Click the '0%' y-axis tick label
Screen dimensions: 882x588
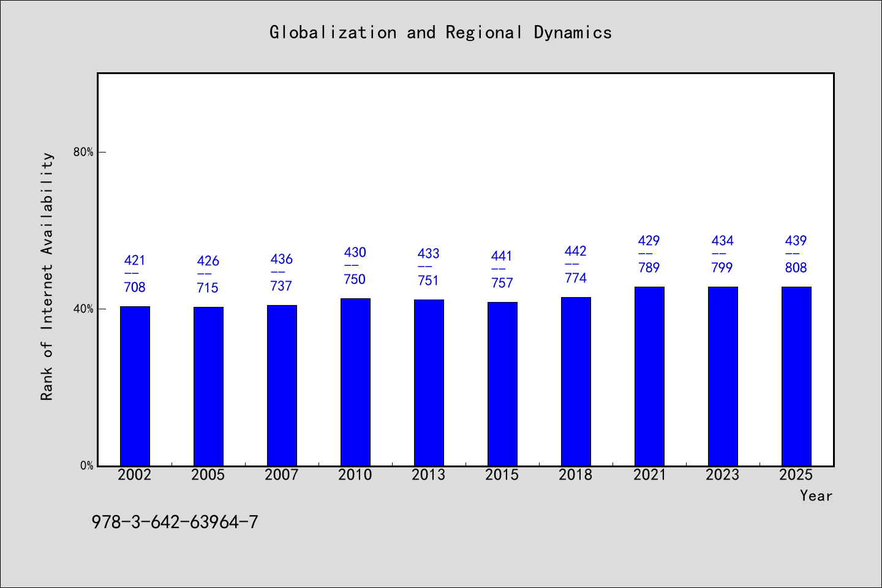(86, 466)
